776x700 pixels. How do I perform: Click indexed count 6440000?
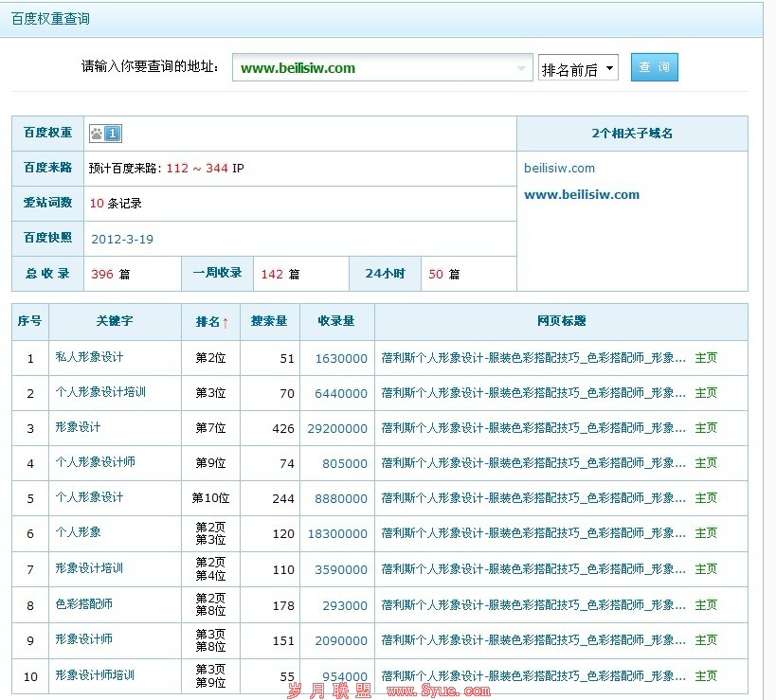(x=341, y=394)
